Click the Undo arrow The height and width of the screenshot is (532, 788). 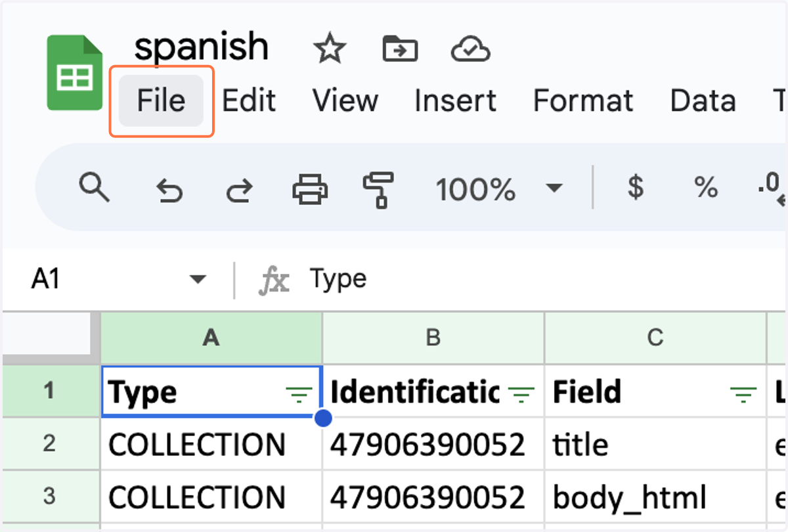tap(169, 190)
